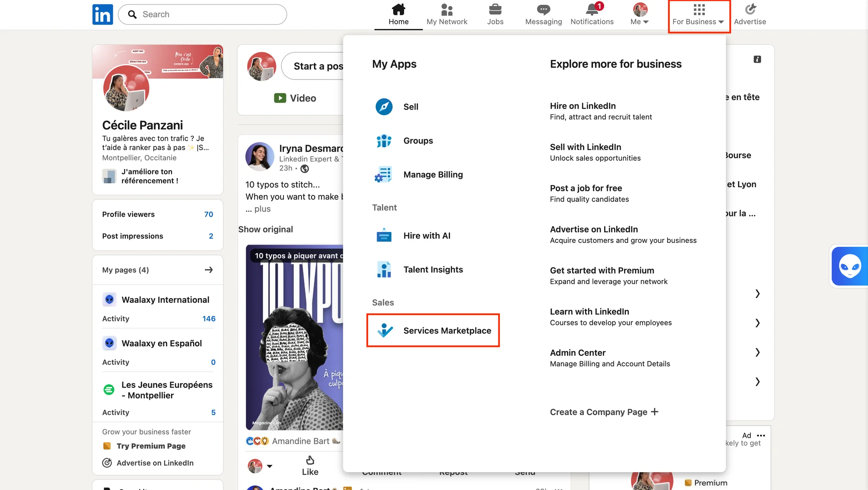Viewport: 868px width, 490px height.
Task: Click Cécile Panzani profile photo in sidebar
Action: [x=126, y=88]
